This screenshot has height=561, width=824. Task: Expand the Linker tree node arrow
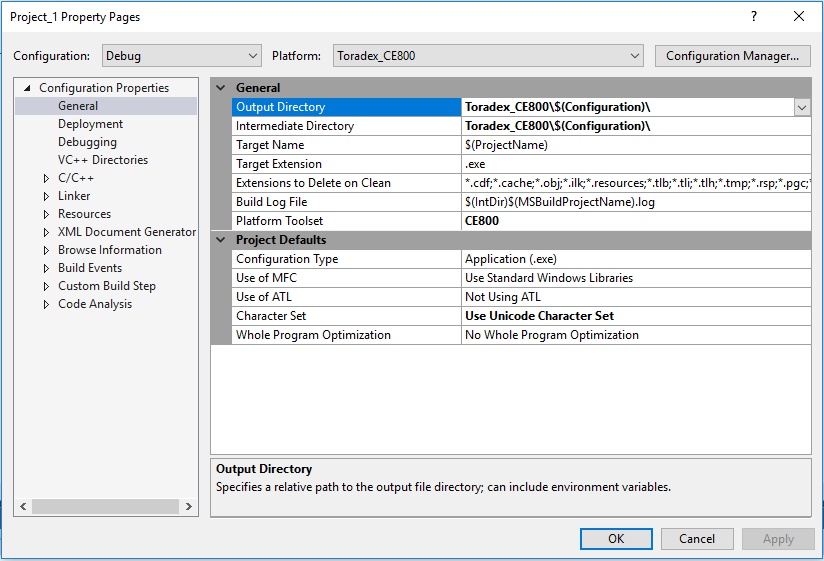point(46,196)
